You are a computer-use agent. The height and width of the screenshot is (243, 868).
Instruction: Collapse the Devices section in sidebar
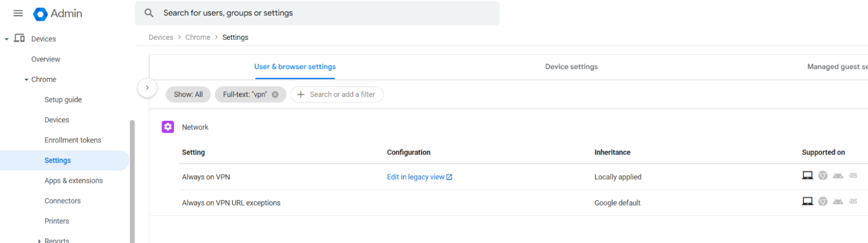coord(7,39)
